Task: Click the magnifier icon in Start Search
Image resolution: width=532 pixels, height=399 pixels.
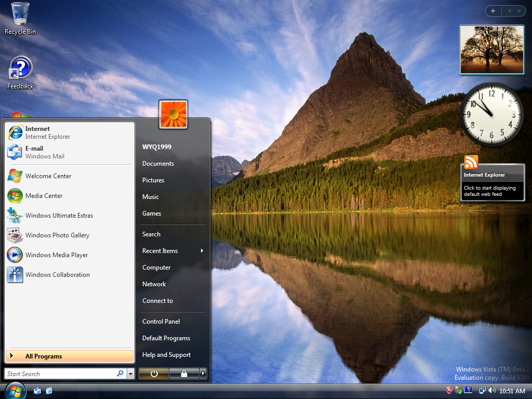Action: click(x=120, y=374)
